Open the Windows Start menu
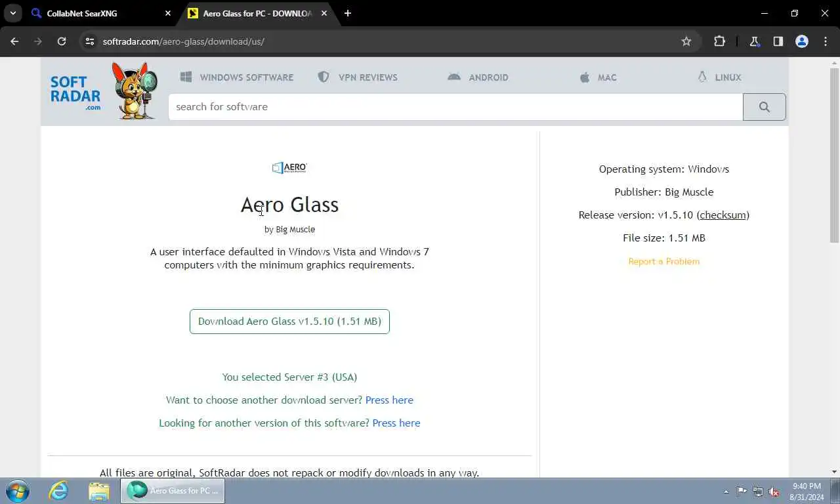The width and height of the screenshot is (840, 504). click(18, 491)
